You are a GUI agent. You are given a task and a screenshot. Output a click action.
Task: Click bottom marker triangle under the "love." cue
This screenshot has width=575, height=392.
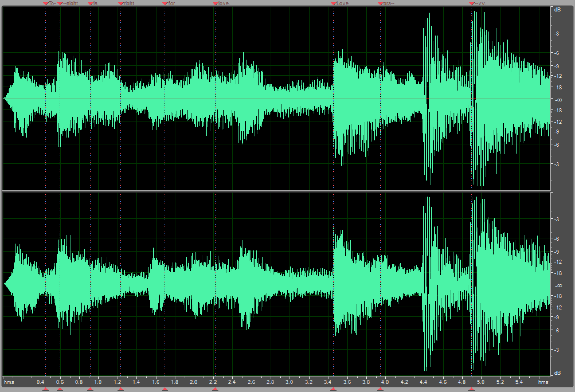coord(215,389)
